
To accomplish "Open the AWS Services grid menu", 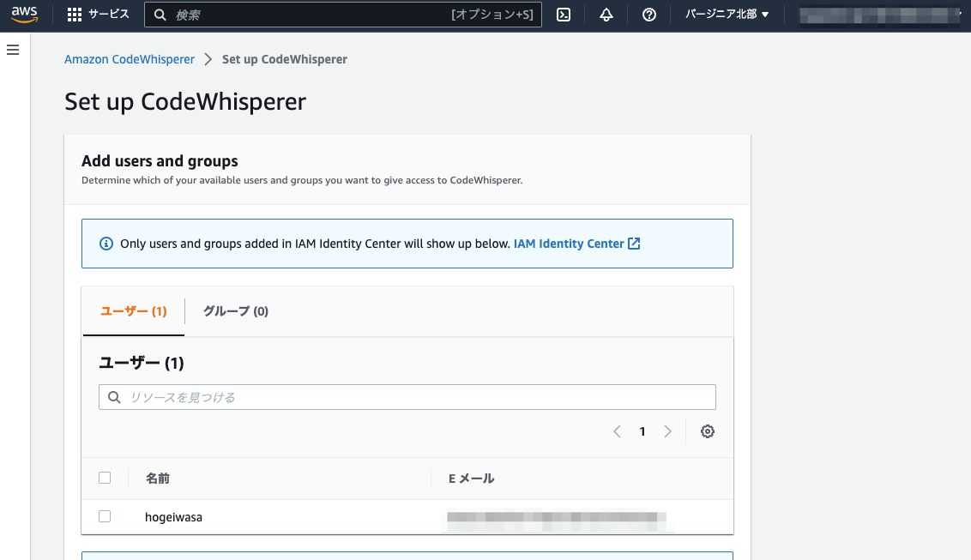I will [x=75, y=14].
